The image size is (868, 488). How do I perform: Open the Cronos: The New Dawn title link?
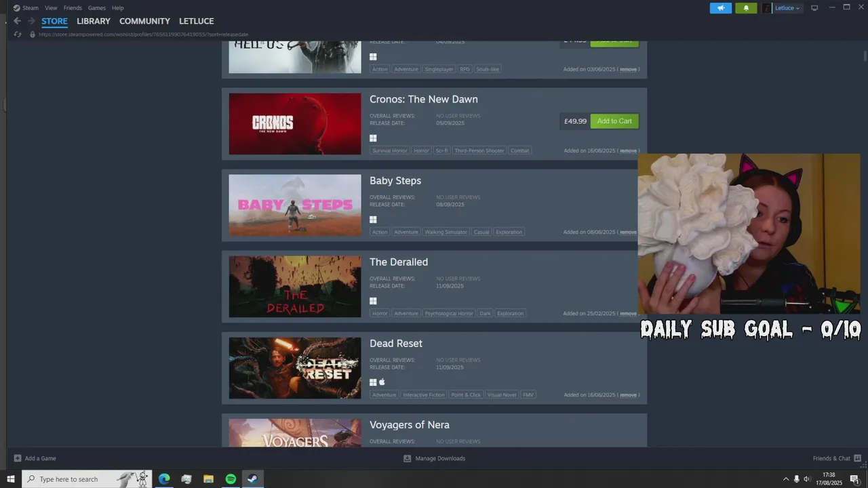point(423,99)
